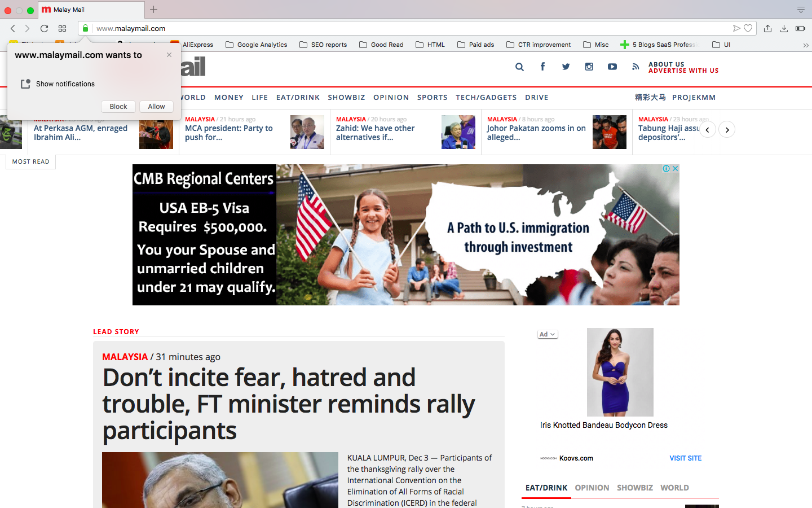This screenshot has width=812, height=508.
Task: Click the send-page arrow icon in address bar
Action: click(736, 28)
